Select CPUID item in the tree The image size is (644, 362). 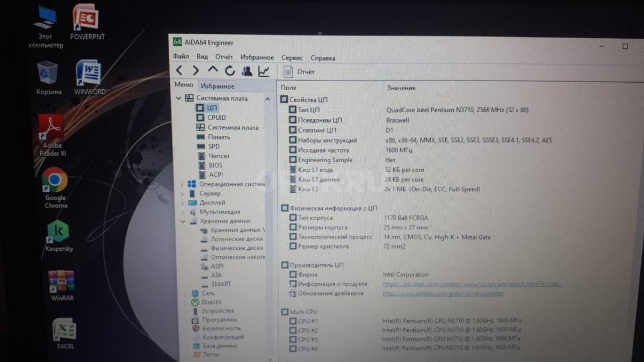point(216,118)
